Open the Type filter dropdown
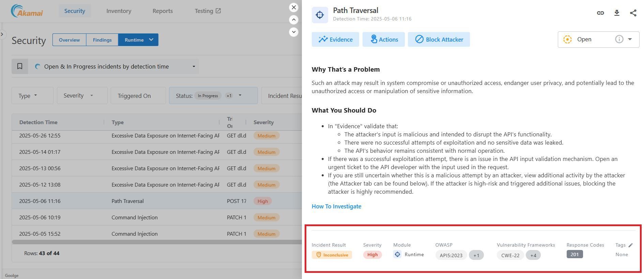The image size is (644, 279). click(32, 96)
